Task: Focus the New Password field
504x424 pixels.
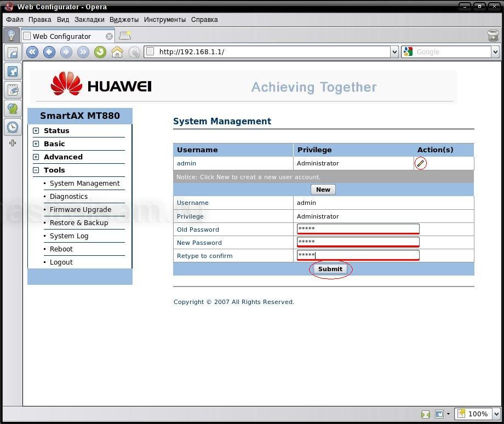Action: pyautogui.click(x=358, y=242)
